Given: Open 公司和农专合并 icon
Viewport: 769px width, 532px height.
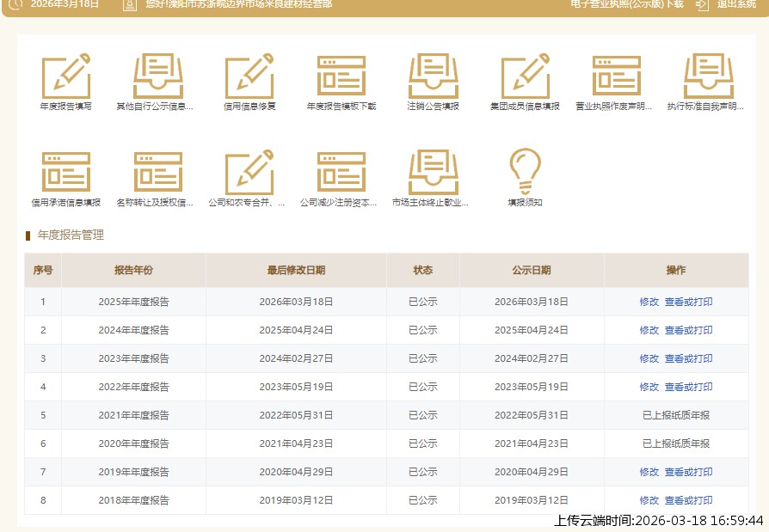Looking at the screenshot, I should pyautogui.click(x=249, y=173).
